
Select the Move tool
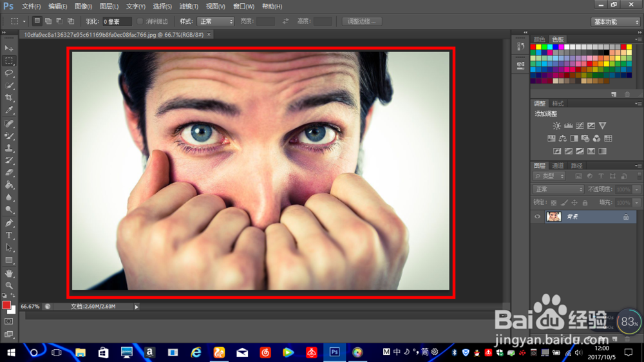9,48
